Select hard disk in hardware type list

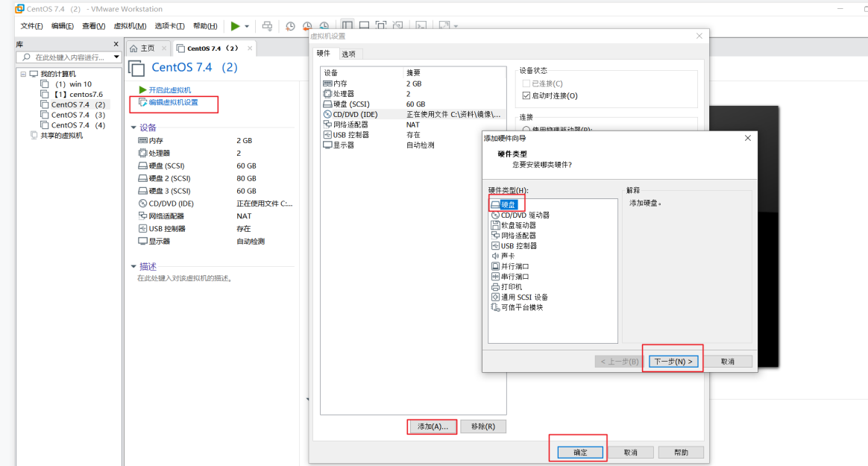504,205
